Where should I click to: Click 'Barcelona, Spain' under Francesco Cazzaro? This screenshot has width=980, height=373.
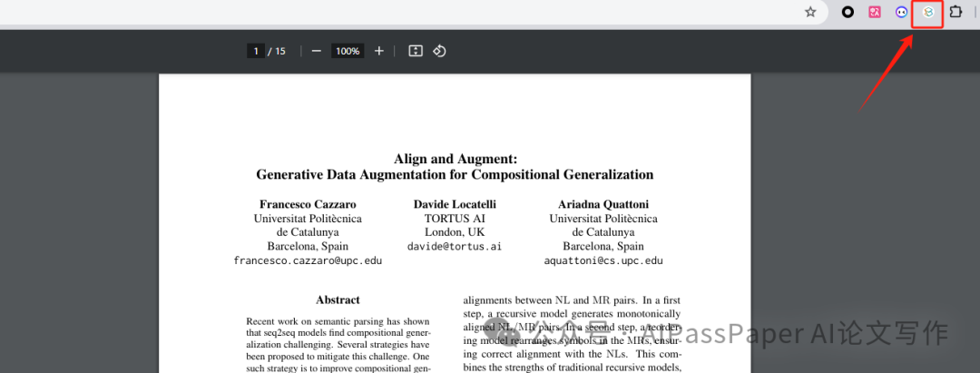coord(309,246)
